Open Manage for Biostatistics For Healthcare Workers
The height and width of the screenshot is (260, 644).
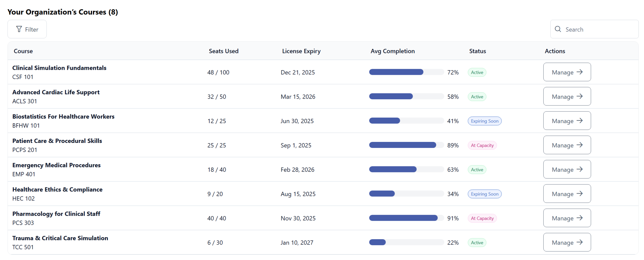[567, 121]
